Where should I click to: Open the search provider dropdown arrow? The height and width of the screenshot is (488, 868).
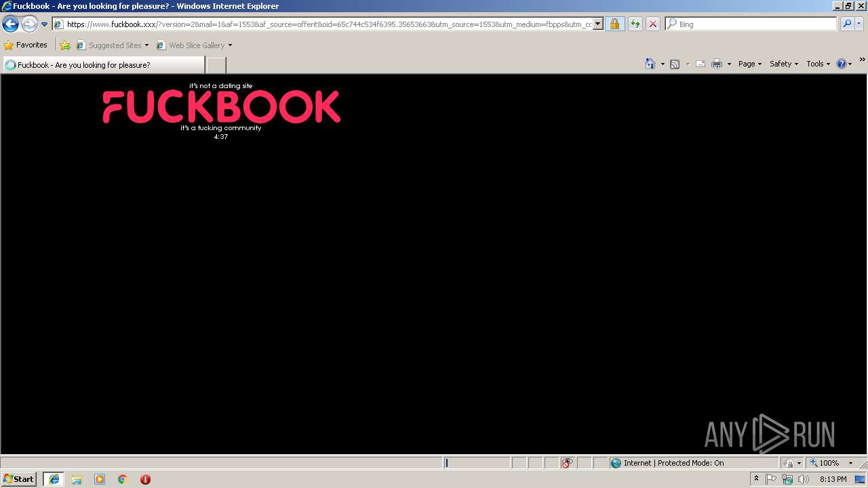tap(859, 24)
